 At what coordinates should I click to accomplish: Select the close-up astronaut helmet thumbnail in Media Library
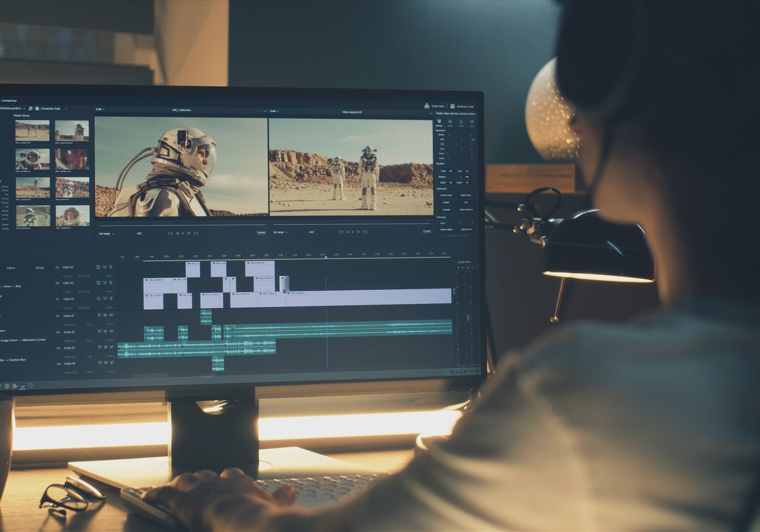click(x=72, y=158)
